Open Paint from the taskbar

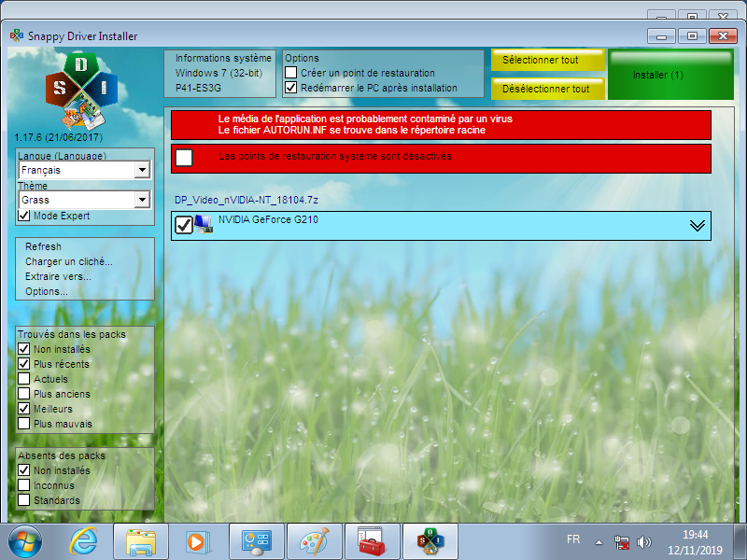point(314,540)
